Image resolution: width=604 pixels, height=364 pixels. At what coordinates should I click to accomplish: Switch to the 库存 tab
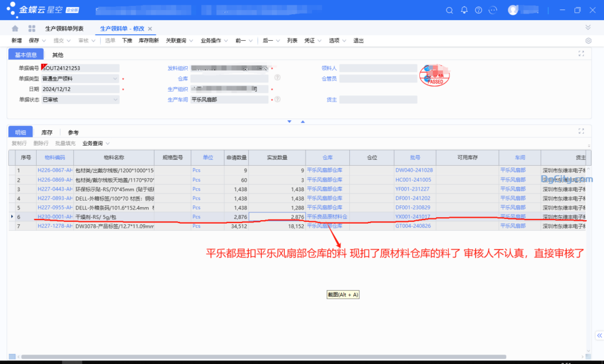coord(47,132)
